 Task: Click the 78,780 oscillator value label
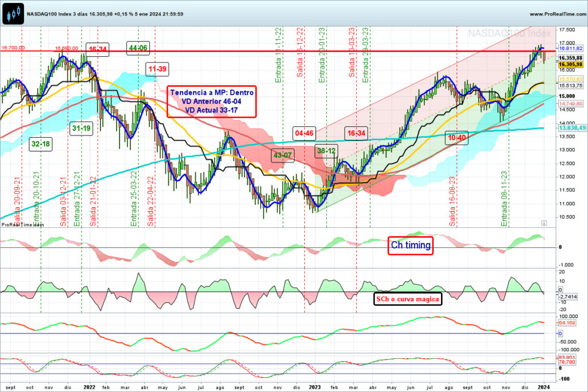coord(567,362)
